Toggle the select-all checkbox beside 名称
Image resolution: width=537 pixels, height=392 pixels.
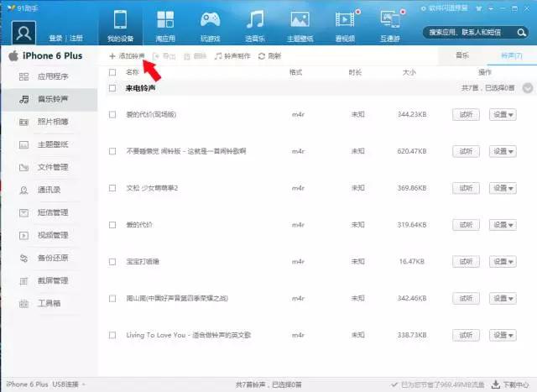point(112,72)
